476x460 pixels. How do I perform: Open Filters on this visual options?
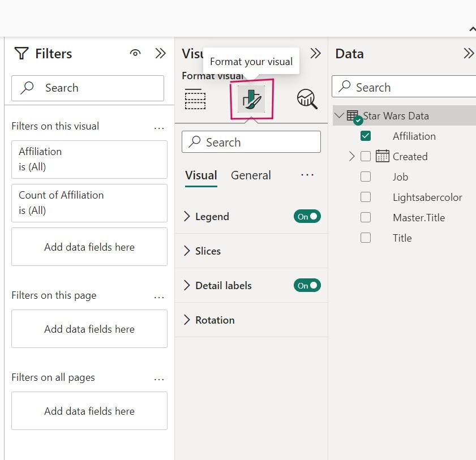click(x=159, y=128)
